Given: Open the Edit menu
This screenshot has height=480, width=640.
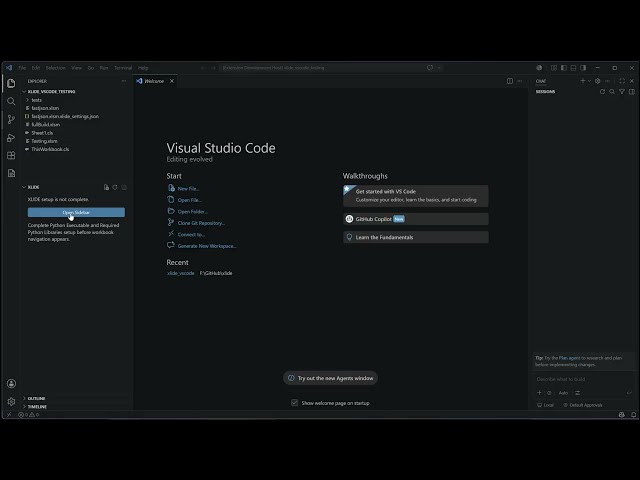Looking at the screenshot, I should point(36,68).
